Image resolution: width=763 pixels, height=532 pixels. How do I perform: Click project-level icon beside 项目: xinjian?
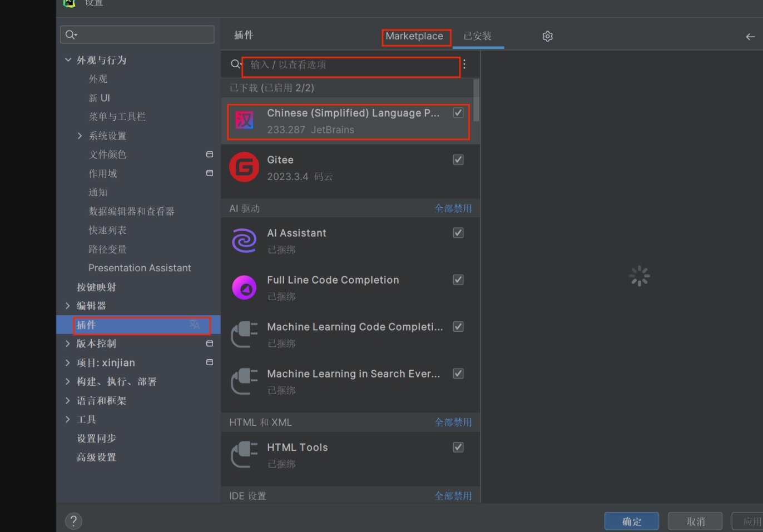(x=210, y=362)
